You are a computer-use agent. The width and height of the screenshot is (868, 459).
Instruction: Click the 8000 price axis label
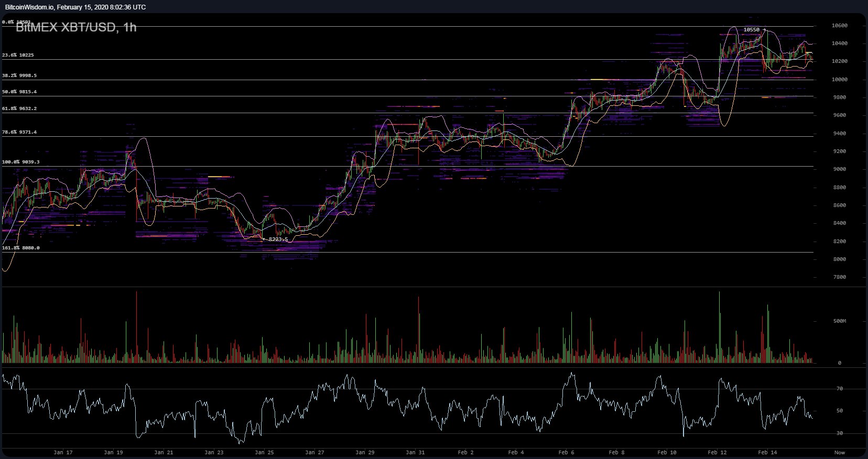pyautogui.click(x=840, y=259)
